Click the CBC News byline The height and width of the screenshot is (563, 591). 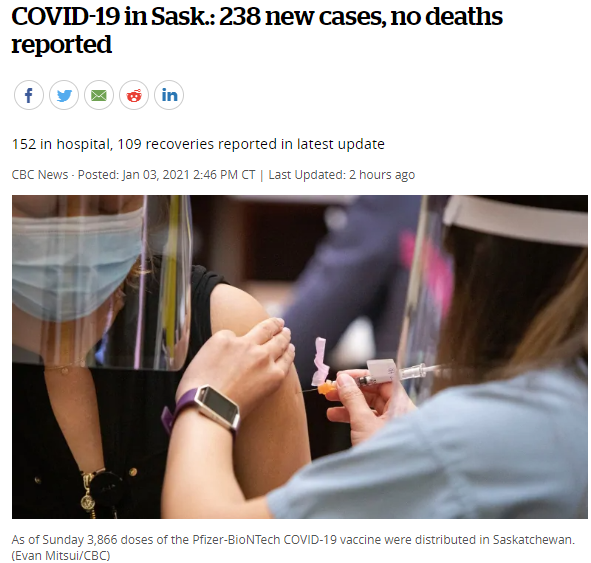pos(40,175)
